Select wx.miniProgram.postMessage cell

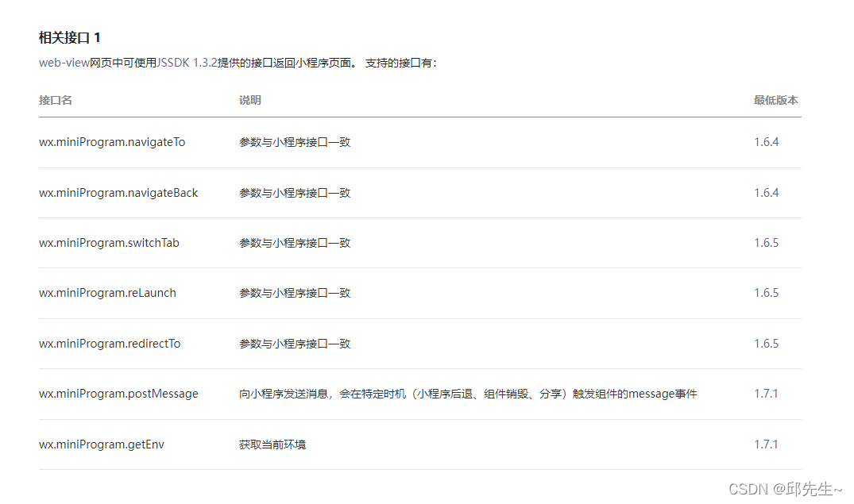118,394
